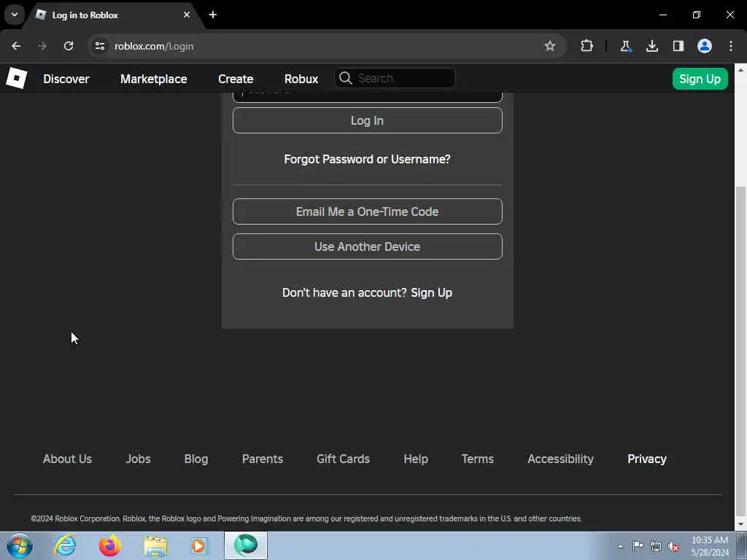This screenshot has height=560, width=747.
Task: Click the vertical scrollbar thumb
Action: (x=741, y=352)
